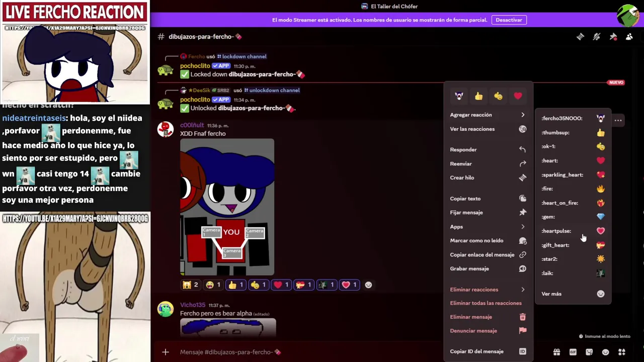Click Copiar ID del mensaje
Viewport: 644px width, 362px height.
[488, 351]
